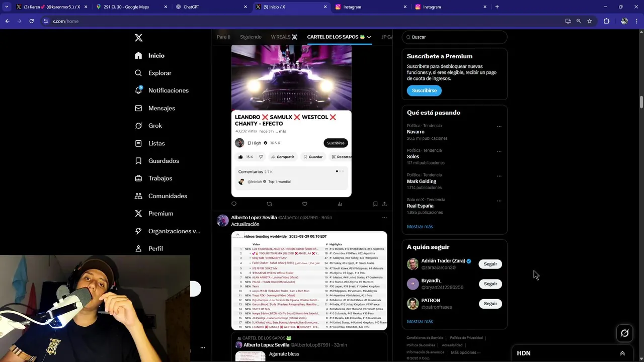
Task: Click the page vertical scrollbar thumb
Action: coord(641,101)
